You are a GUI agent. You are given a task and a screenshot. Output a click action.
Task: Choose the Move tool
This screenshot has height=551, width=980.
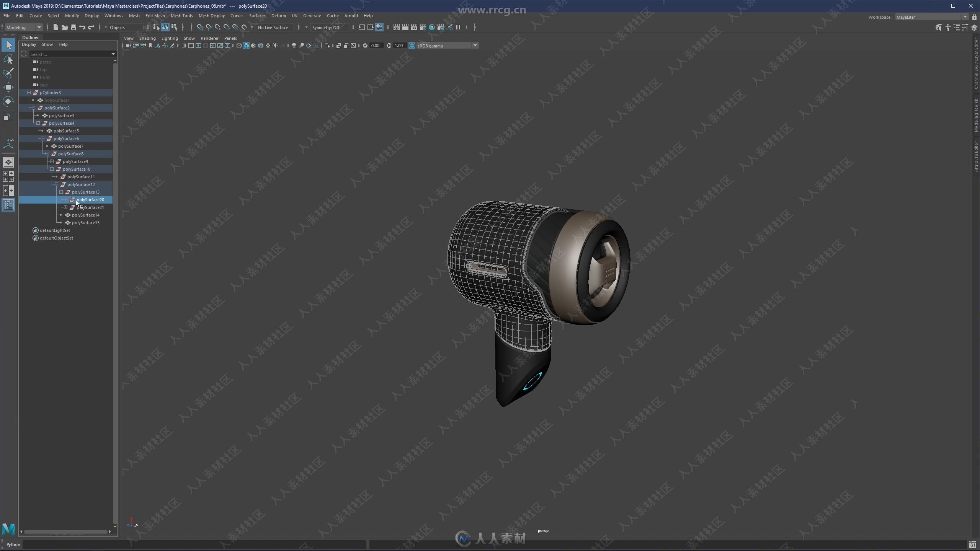(8, 87)
